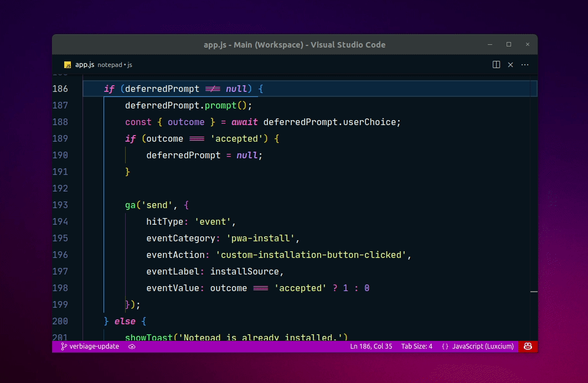Click the split editor right icon

coord(496,64)
